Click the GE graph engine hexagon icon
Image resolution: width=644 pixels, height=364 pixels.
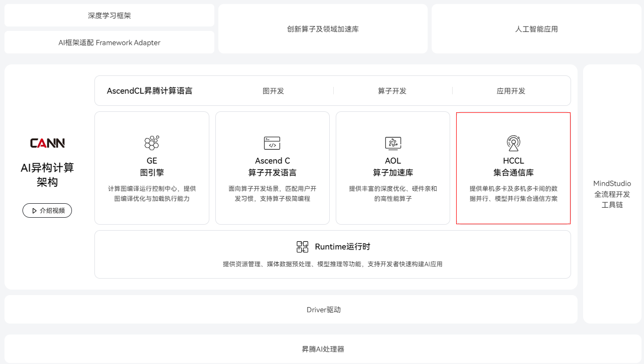[x=152, y=143]
